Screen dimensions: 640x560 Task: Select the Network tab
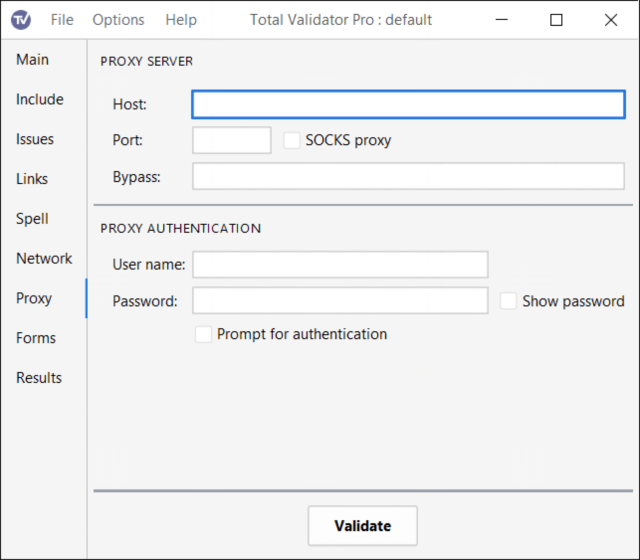tap(44, 258)
